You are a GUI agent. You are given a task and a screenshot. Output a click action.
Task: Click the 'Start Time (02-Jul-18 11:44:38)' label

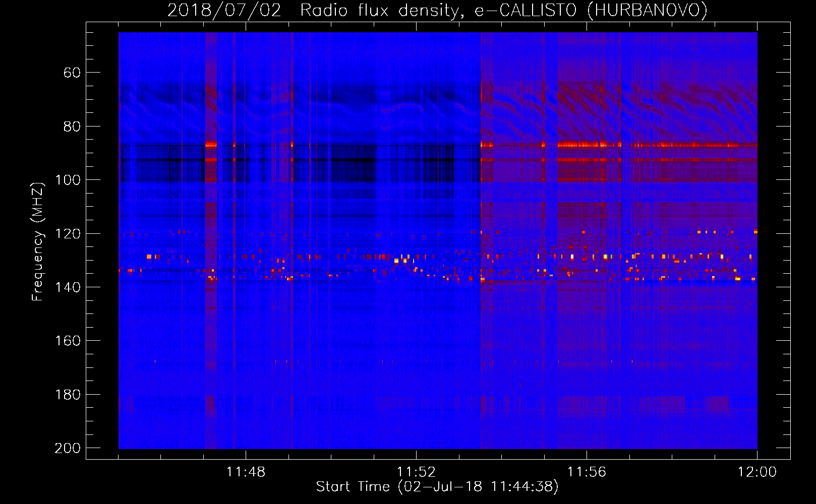pos(437,487)
